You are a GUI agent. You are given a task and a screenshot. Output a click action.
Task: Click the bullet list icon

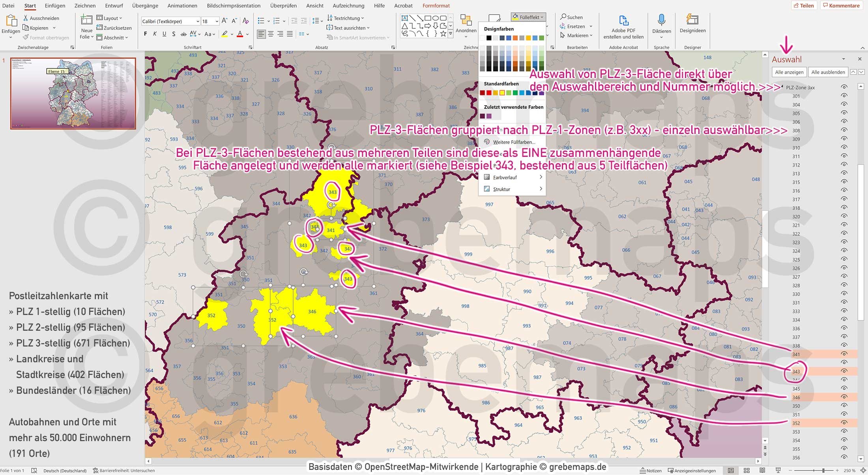[x=261, y=21]
